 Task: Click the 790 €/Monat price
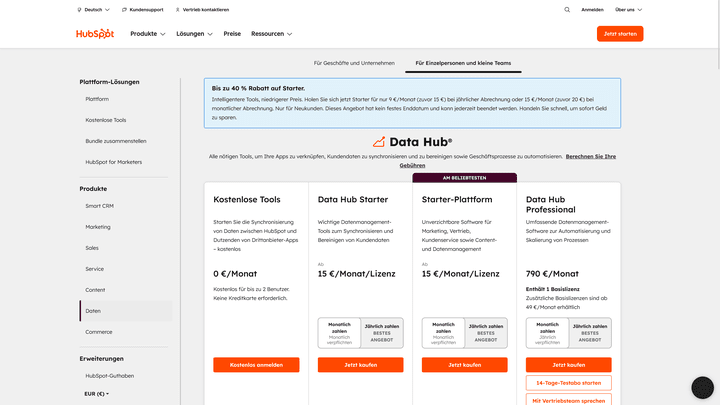[x=552, y=274]
